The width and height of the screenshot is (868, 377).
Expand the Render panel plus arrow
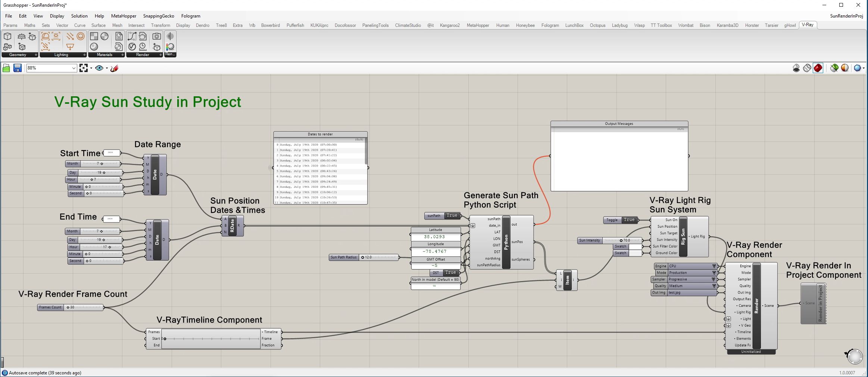[x=160, y=55]
